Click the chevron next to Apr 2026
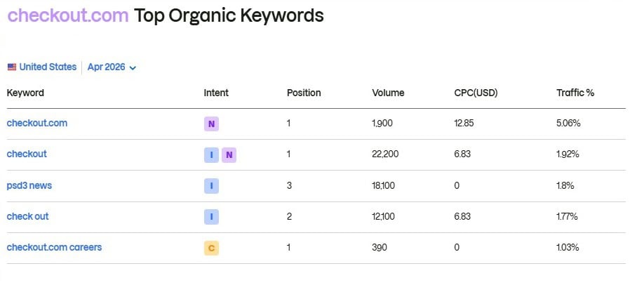 133,68
